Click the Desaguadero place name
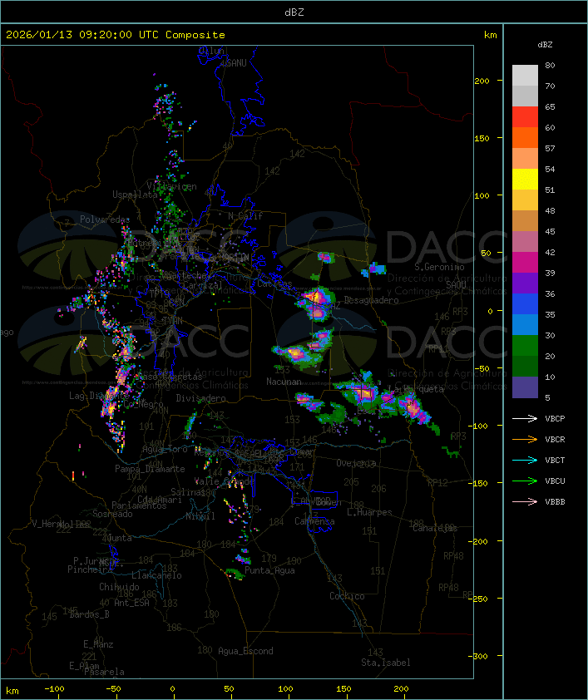Viewport: 588px width, 700px height. 371,300
